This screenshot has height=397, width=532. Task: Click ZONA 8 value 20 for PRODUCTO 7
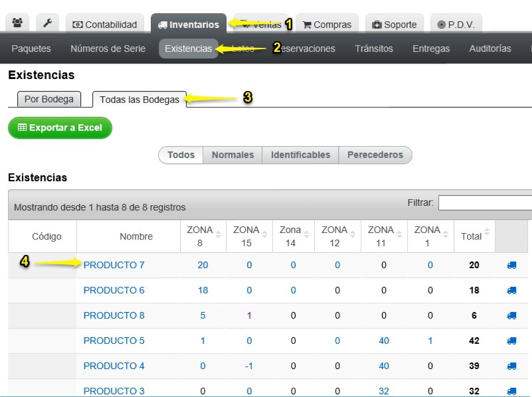pos(203,265)
